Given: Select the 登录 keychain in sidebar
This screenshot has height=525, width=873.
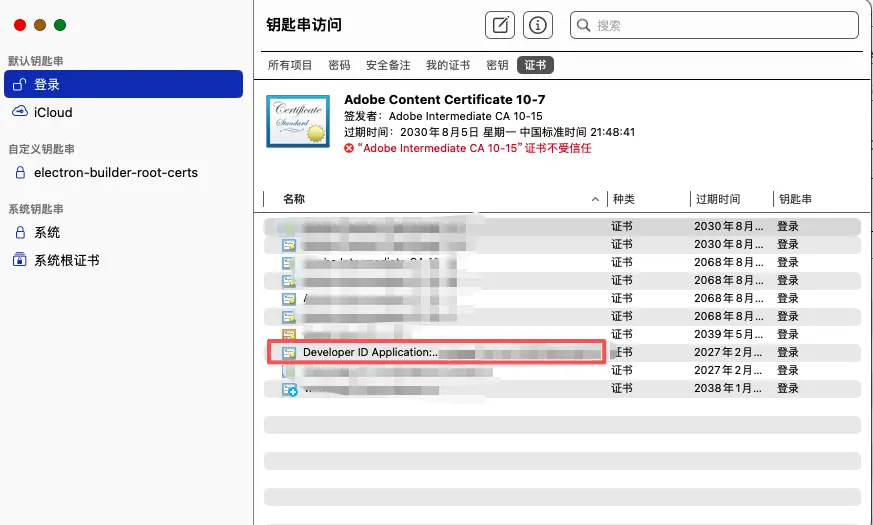Looking at the screenshot, I should [123, 84].
